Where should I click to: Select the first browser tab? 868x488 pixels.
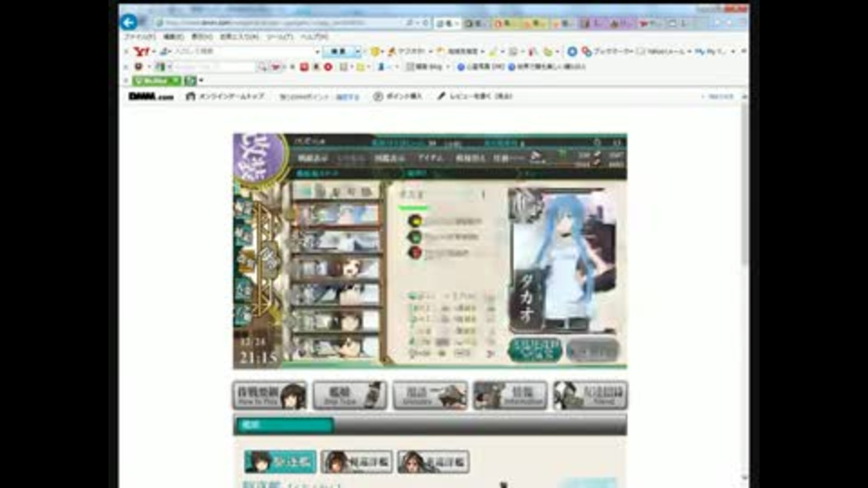pos(448,23)
